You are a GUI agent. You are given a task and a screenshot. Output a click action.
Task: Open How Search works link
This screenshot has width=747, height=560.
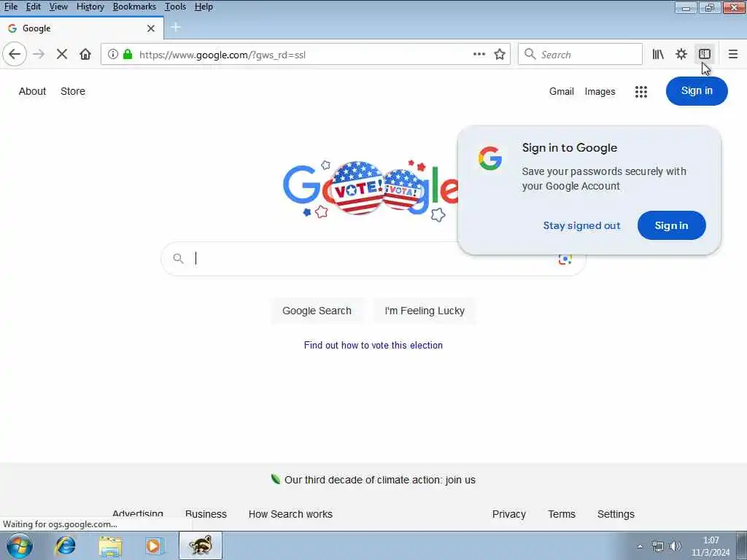[x=290, y=514]
